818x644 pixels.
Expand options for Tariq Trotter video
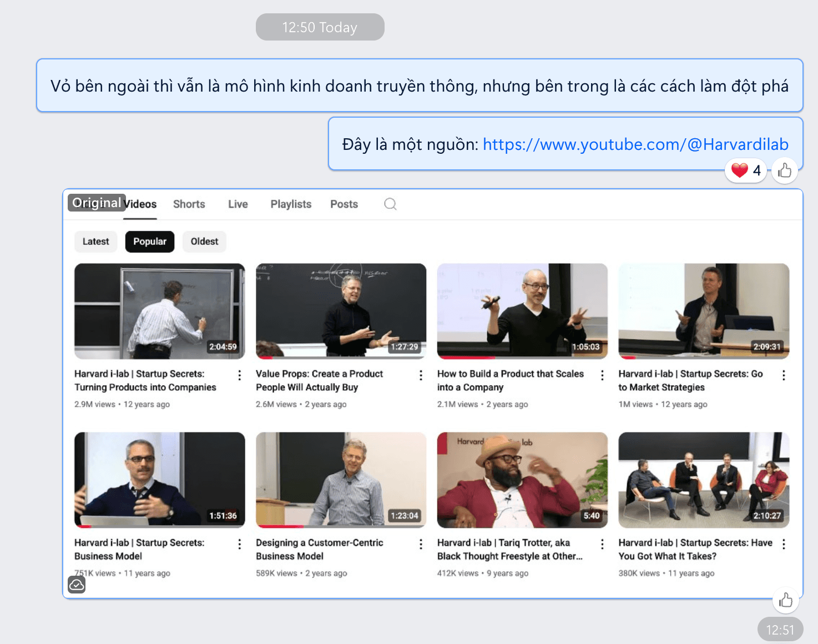click(602, 544)
